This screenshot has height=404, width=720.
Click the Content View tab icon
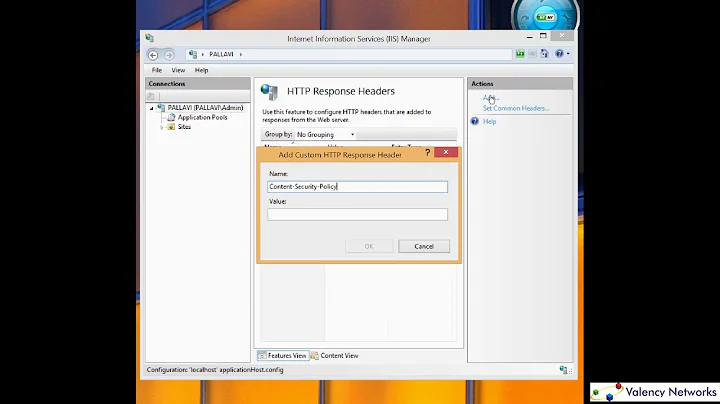(x=315, y=355)
